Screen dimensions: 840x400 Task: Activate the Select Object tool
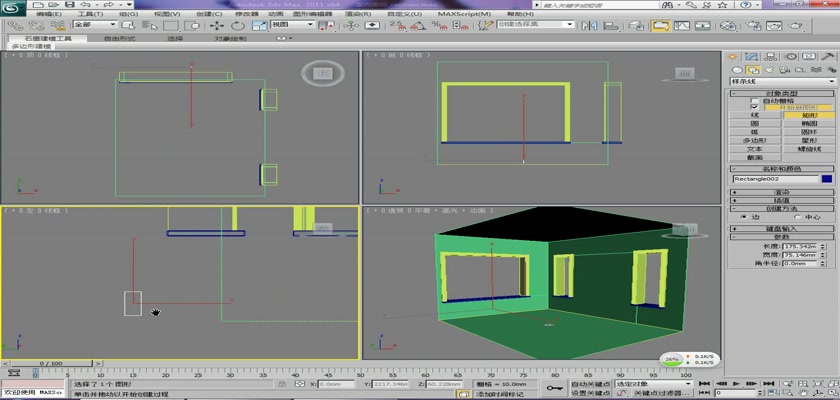[x=129, y=25]
